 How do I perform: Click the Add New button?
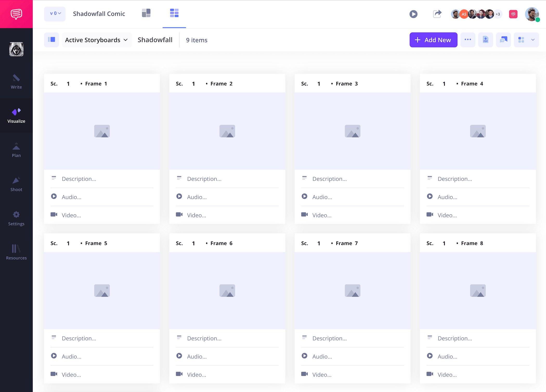(x=433, y=40)
